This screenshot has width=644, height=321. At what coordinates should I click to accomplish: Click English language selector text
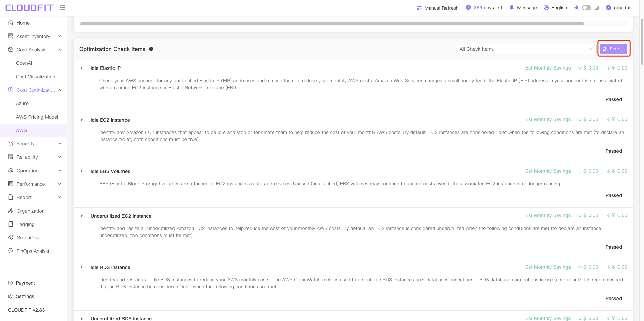click(x=559, y=8)
